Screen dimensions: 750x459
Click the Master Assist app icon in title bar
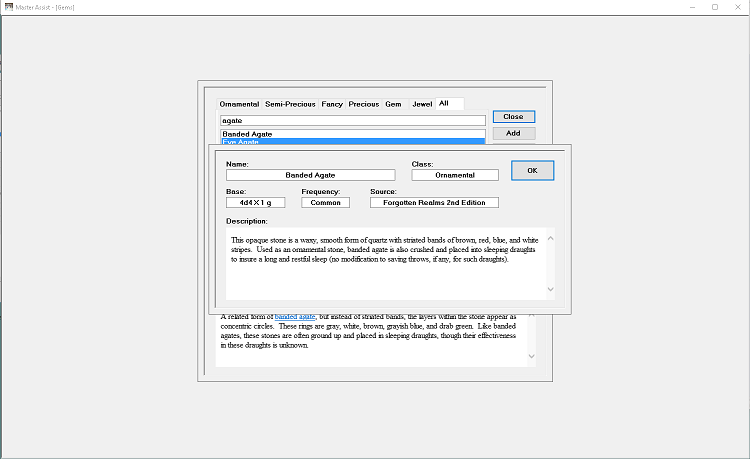click(9, 7)
